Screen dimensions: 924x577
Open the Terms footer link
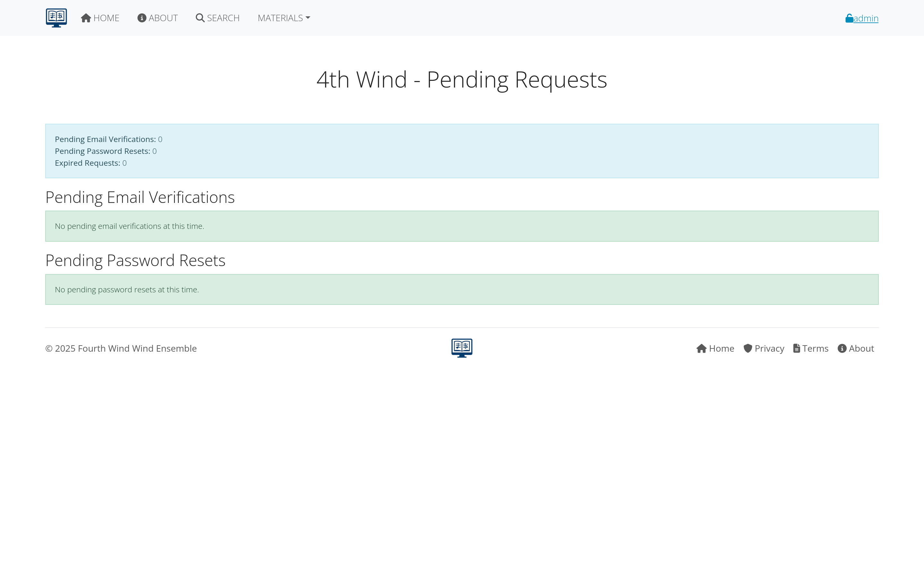(x=815, y=348)
